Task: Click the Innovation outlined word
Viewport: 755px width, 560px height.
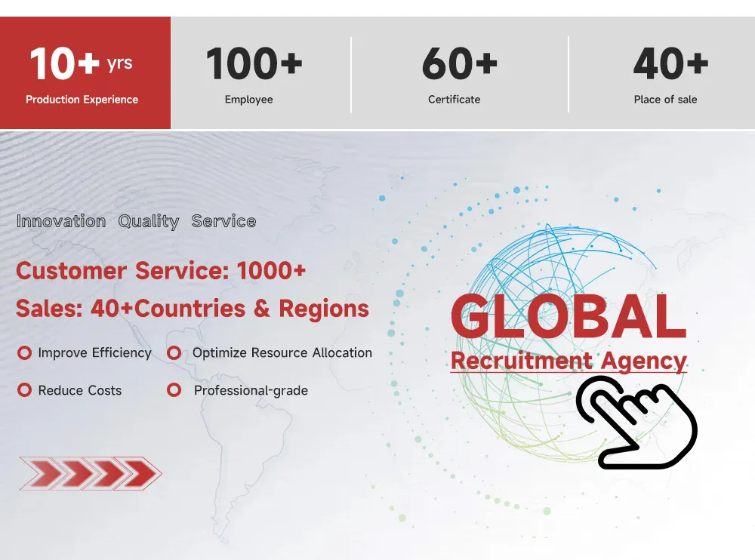Action: pyautogui.click(x=61, y=221)
